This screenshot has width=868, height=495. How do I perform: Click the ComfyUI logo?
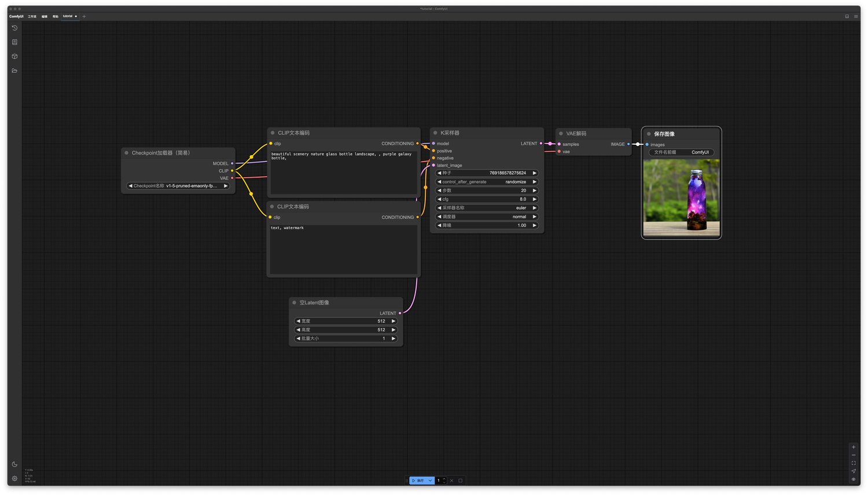[x=16, y=16]
